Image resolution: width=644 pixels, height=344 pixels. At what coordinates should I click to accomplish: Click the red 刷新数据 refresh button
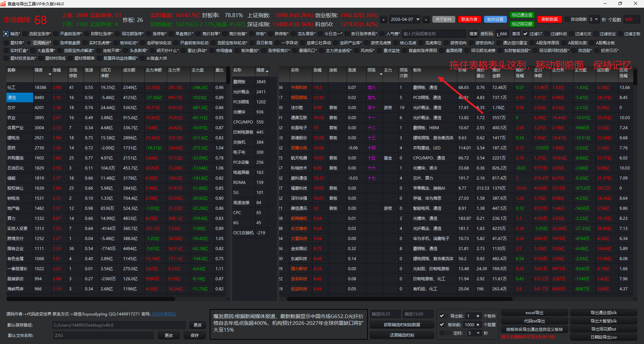point(549,19)
